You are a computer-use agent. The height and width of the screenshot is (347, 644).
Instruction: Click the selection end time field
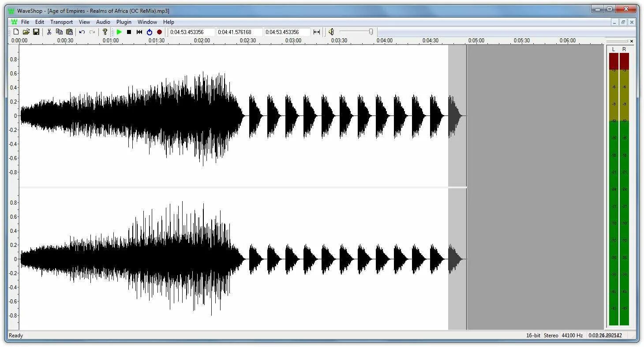(x=287, y=32)
